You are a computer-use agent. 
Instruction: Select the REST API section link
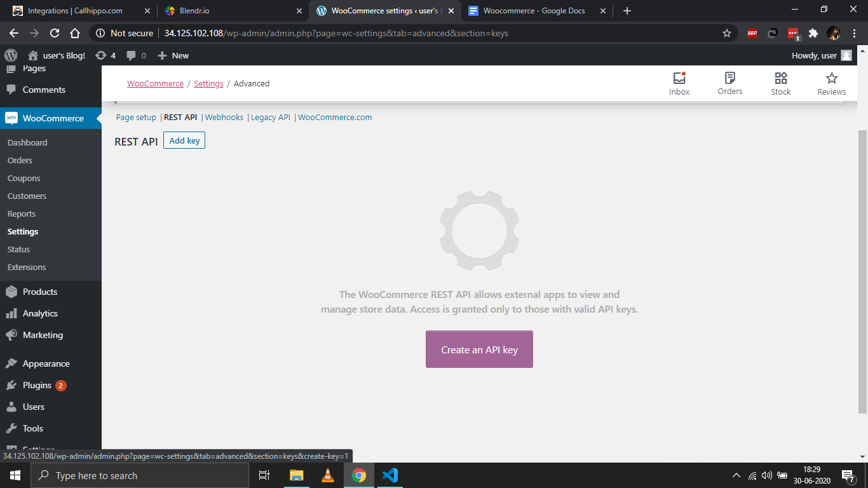[180, 117]
